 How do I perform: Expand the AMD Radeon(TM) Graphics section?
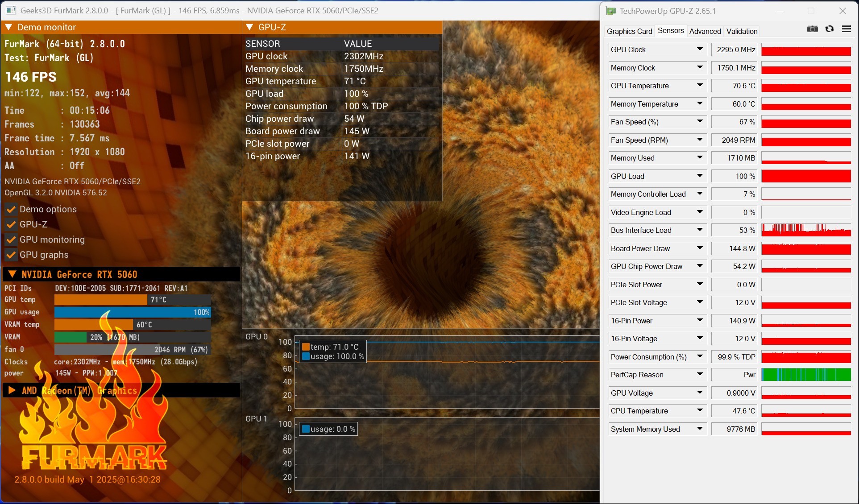pos(12,391)
